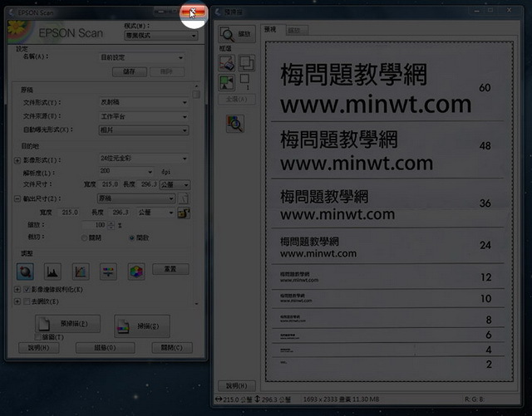Viewport: 532px width, 416px height.
Task: Click the output size lock icon
Action: (x=184, y=213)
